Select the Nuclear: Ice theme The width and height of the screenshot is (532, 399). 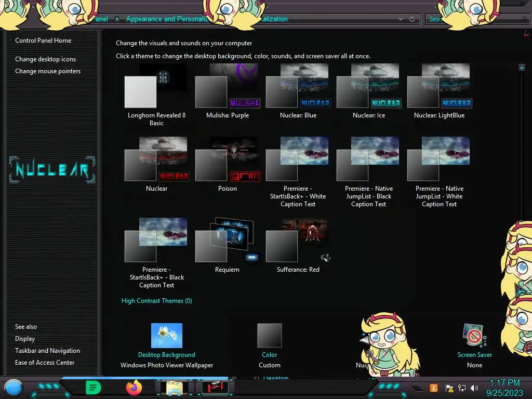(368, 91)
